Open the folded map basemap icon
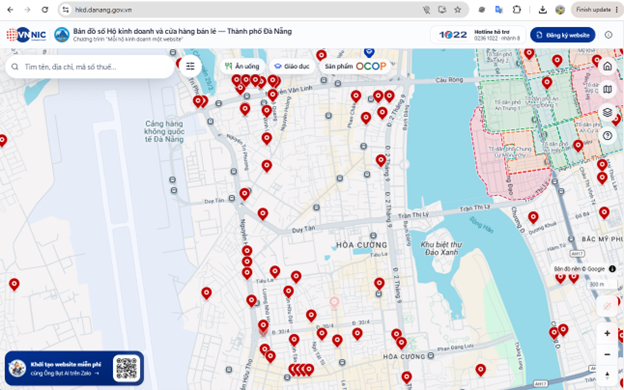Screen dimensions: 624x390 tap(607, 89)
